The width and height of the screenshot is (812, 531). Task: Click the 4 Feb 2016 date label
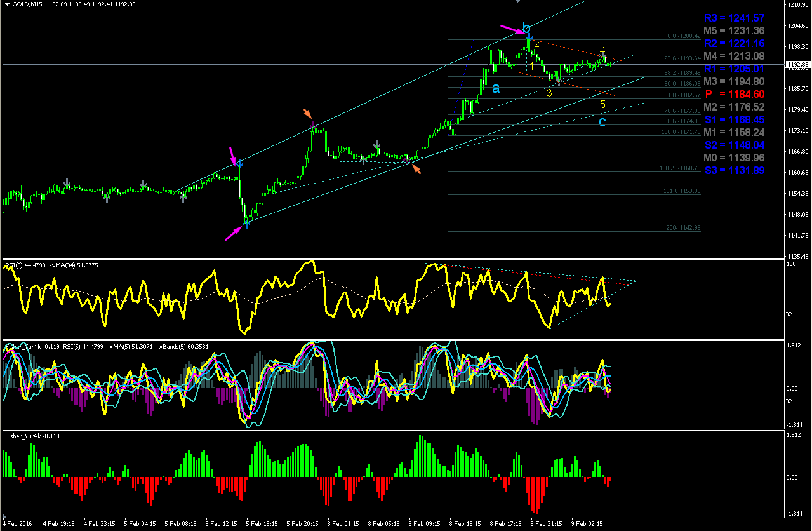(x=17, y=525)
